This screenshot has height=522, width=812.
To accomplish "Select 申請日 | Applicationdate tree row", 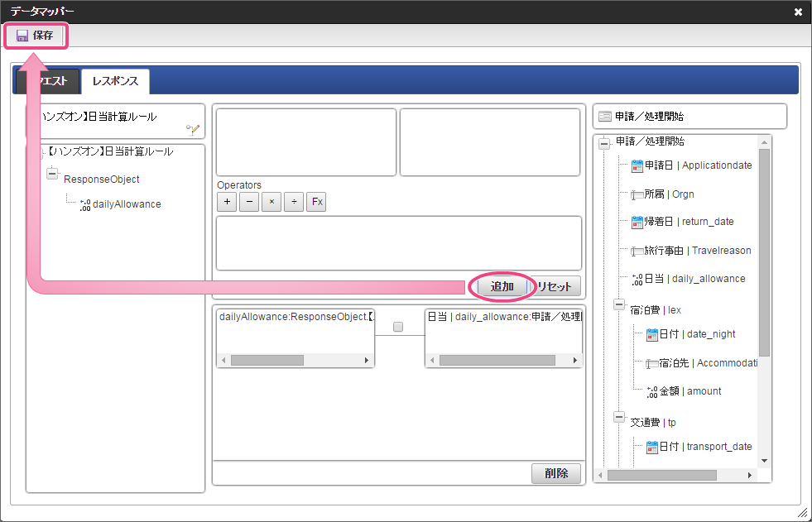I will (x=698, y=165).
